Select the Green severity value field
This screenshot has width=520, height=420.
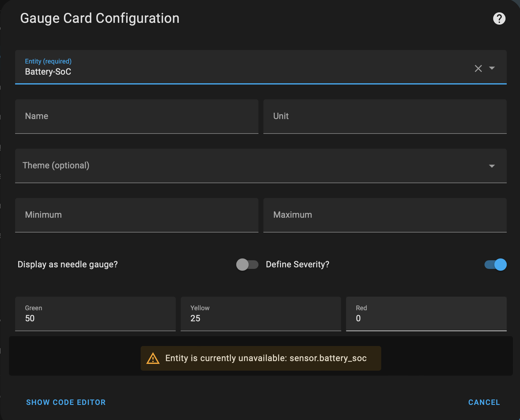(95, 318)
